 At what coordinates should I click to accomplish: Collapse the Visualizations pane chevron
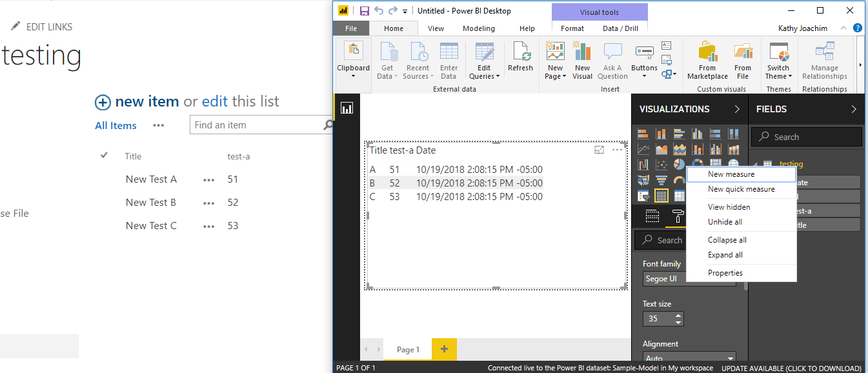coord(737,109)
